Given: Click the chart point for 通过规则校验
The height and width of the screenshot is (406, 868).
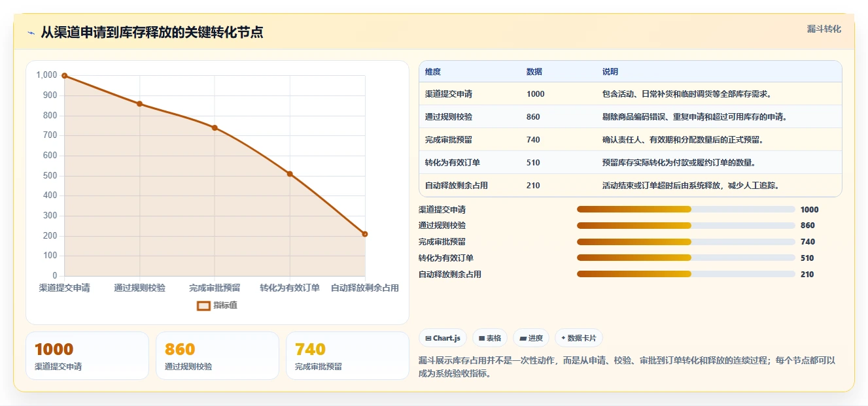Looking at the screenshot, I should point(139,104).
